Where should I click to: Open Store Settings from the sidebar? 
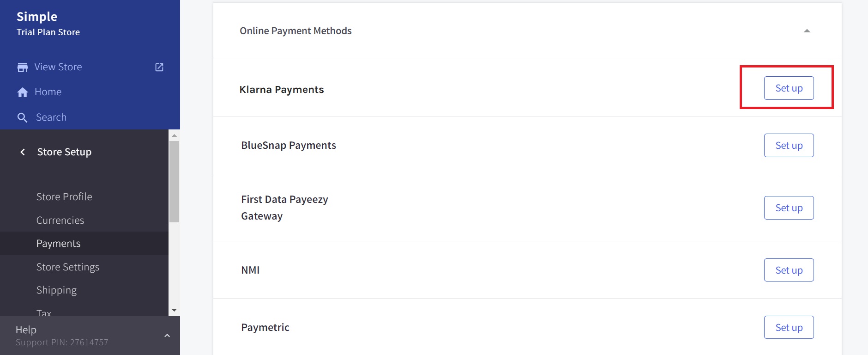[x=68, y=267]
